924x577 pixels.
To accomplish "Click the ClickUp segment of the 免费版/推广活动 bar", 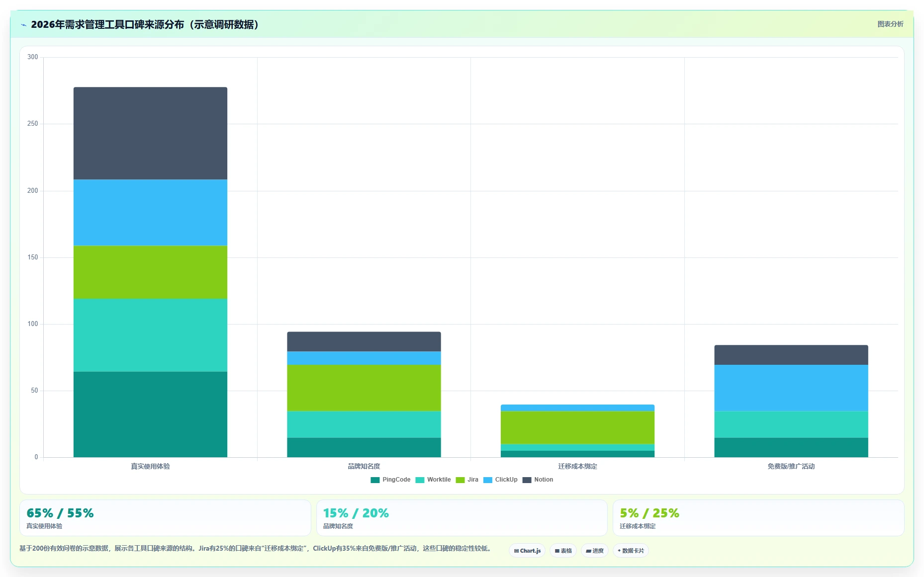I will pos(791,388).
